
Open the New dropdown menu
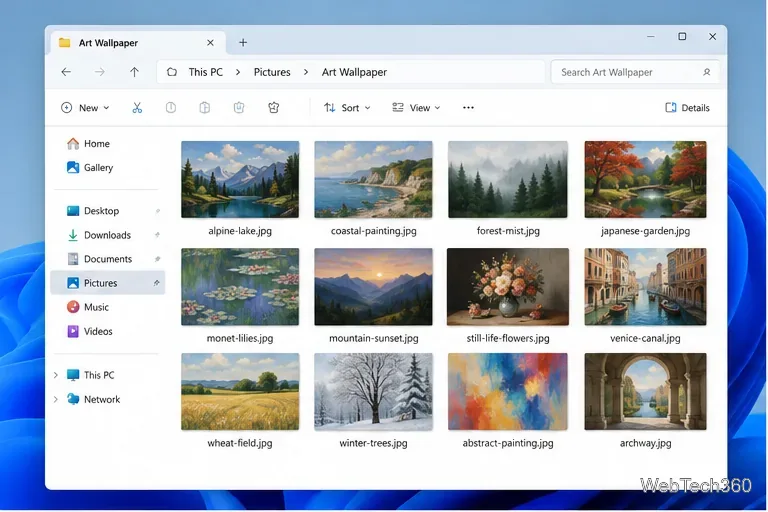85,108
